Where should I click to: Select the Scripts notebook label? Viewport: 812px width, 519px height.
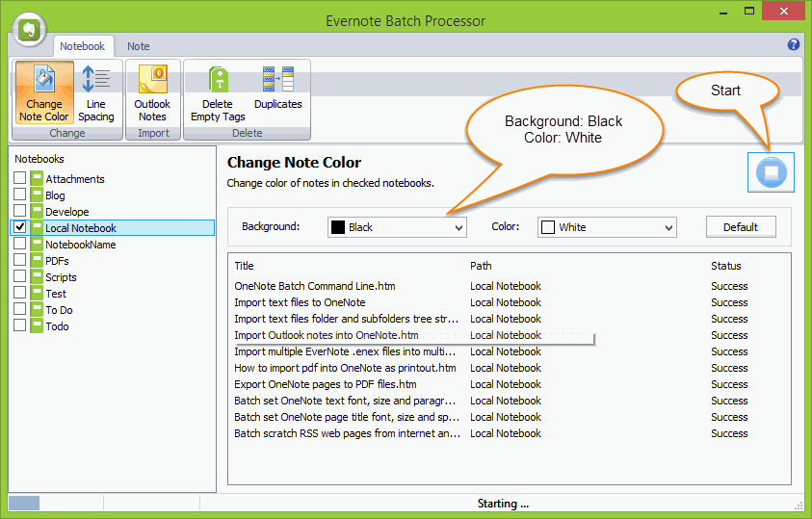tap(61, 277)
